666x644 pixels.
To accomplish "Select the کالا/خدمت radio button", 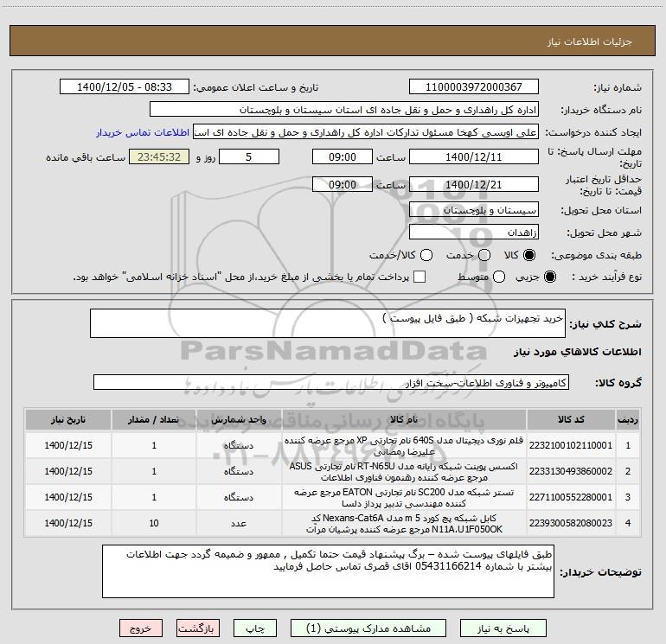I will point(426,255).
